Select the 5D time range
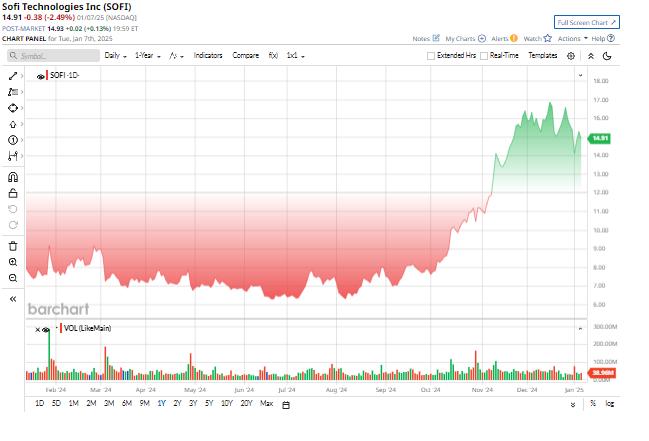Screen dimensions: 649x441 (x=56, y=403)
